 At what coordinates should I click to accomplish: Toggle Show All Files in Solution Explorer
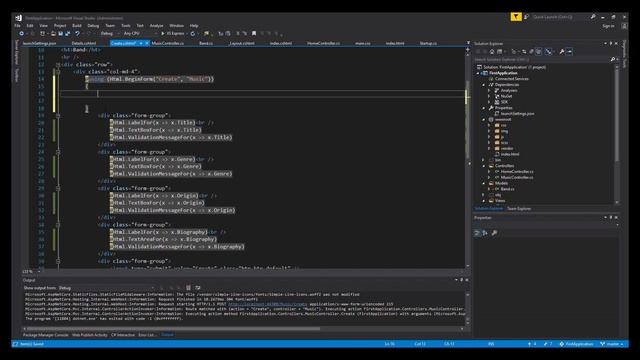pyautogui.click(x=539, y=52)
